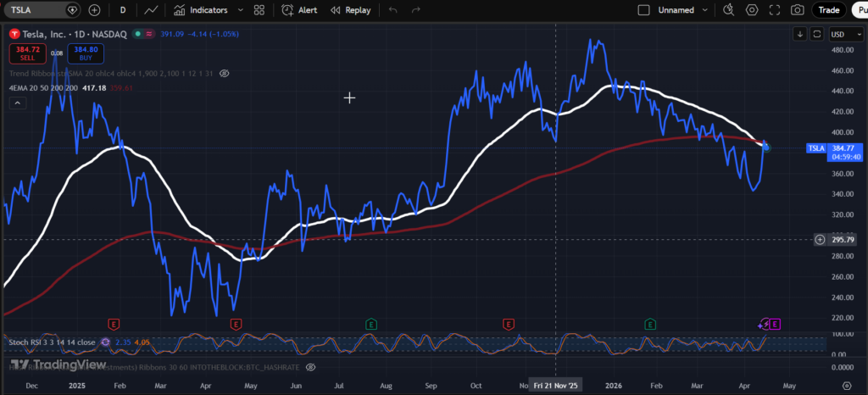868x395 pixels.
Task: Toggle visibility of BTC_HASHRATE Ribbons indicator
Action: 310,367
